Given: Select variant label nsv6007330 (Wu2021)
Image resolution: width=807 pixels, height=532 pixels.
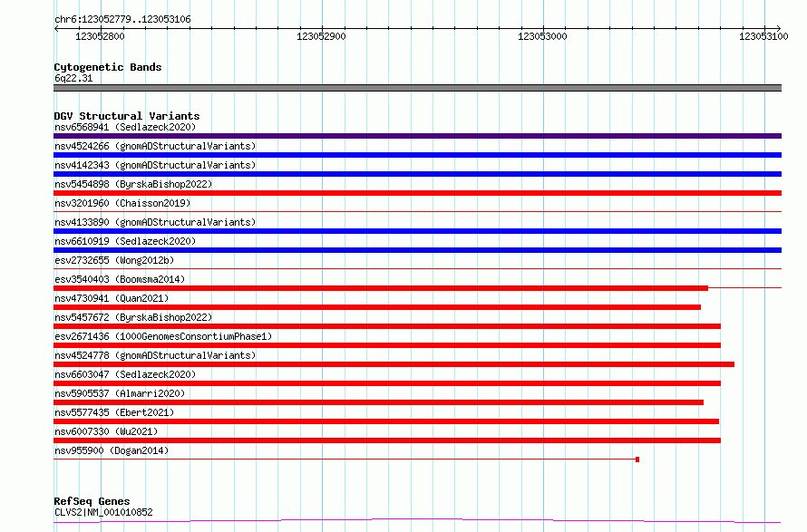Looking at the screenshot, I should (106, 431).
